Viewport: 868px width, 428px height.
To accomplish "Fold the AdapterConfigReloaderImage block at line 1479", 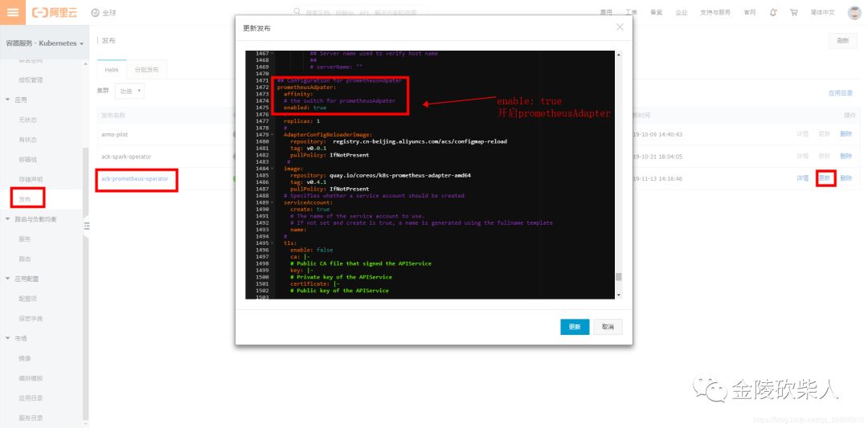I will click(273, 135).
